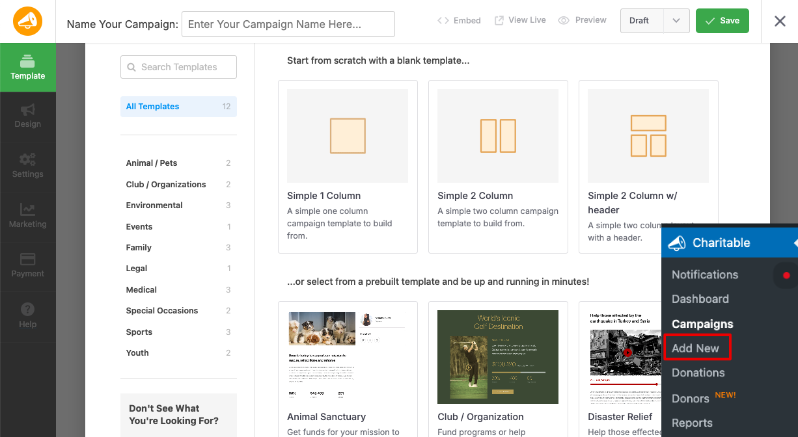Screen dimensions: 798x437
Task: Click View Live link
Action: 520,20
